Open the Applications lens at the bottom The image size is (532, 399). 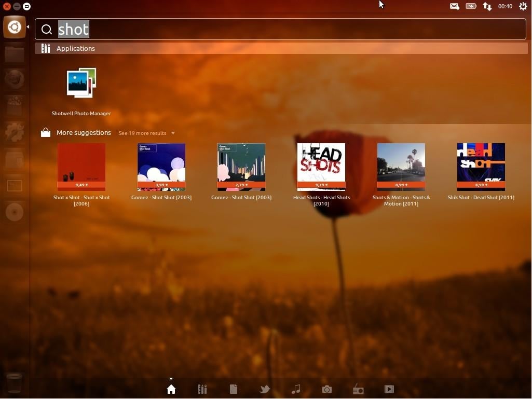pos(202,389)
